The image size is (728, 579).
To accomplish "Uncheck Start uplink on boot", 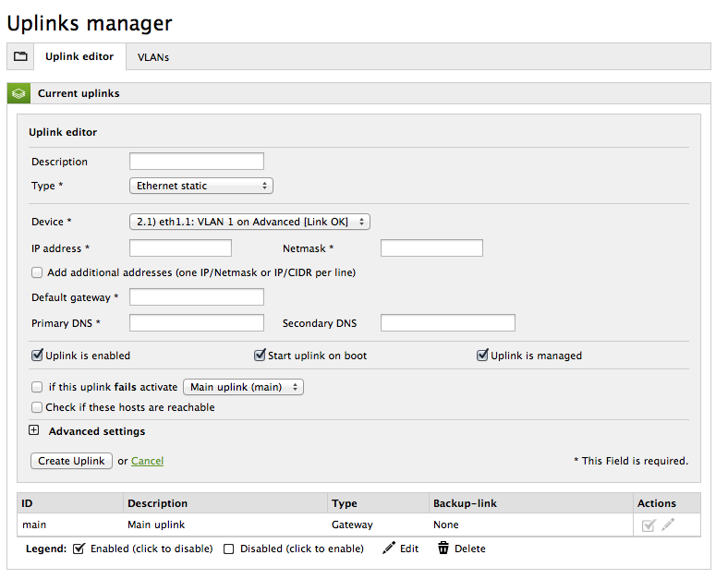I will click(261, 356).
